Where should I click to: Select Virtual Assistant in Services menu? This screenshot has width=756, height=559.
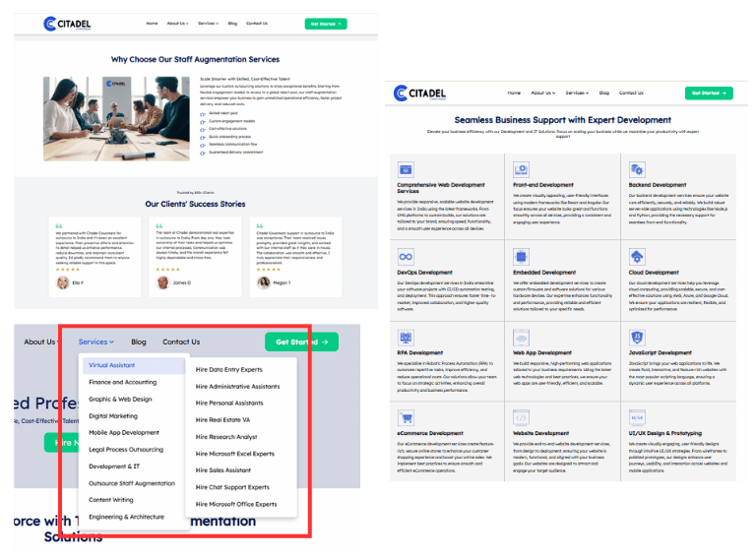pos(134,365)
